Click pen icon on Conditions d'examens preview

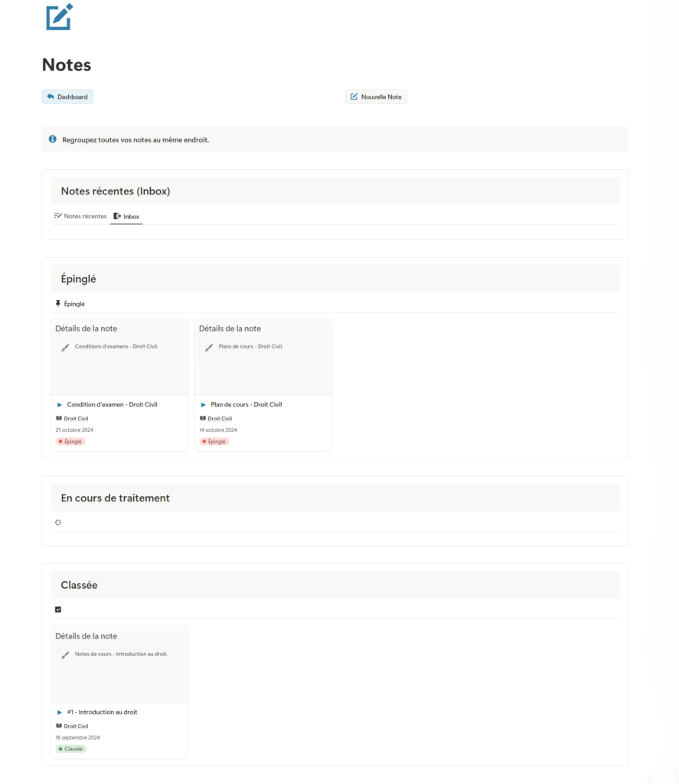[65, 348]
